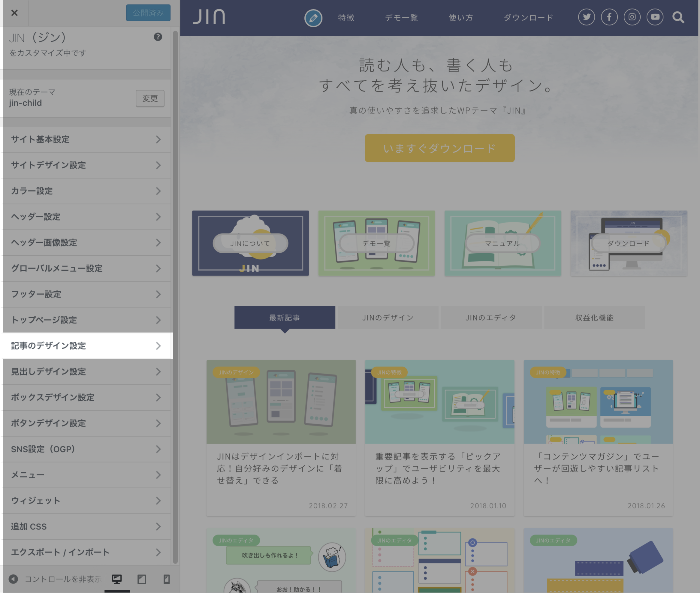700x593 pixels.
Task: Click コントロールを非表示 text
Action: [x=63, y=579]
